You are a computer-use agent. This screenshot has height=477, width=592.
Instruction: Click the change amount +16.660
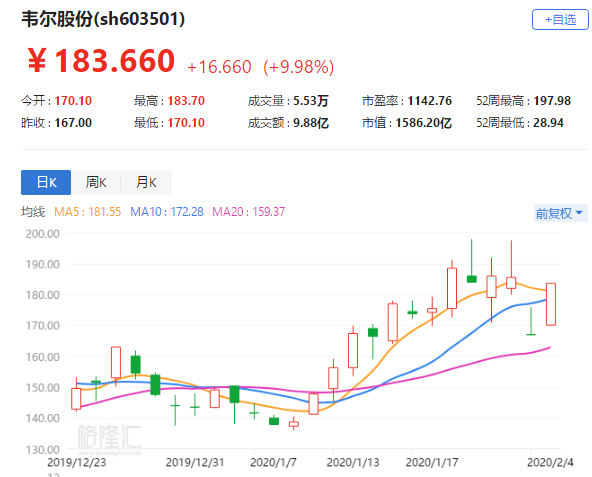coord(219,67)
